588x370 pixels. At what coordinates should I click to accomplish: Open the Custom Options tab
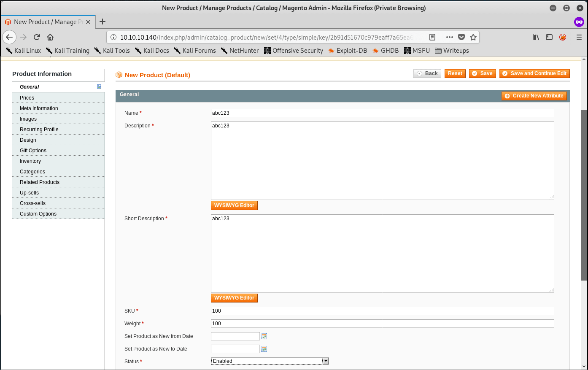[58, 213]
